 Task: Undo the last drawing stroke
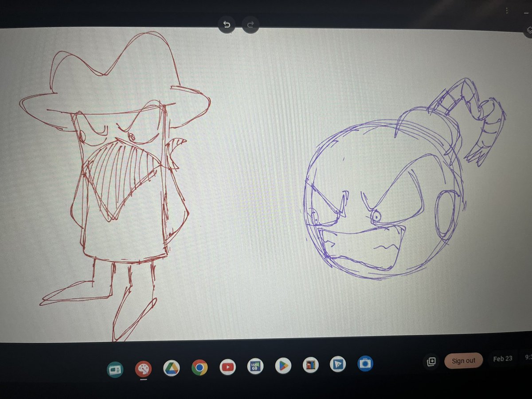click(x=227, y=25)
